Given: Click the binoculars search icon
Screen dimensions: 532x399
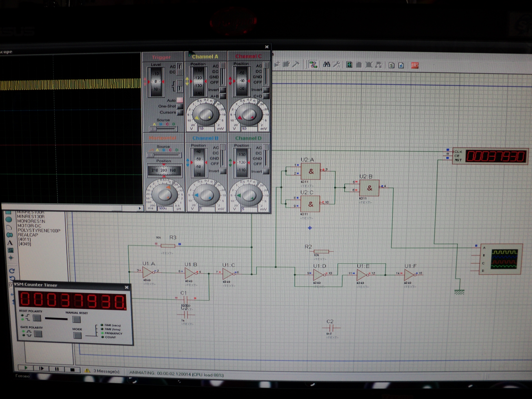Looking at the screenshot, I should coord(326,64).
